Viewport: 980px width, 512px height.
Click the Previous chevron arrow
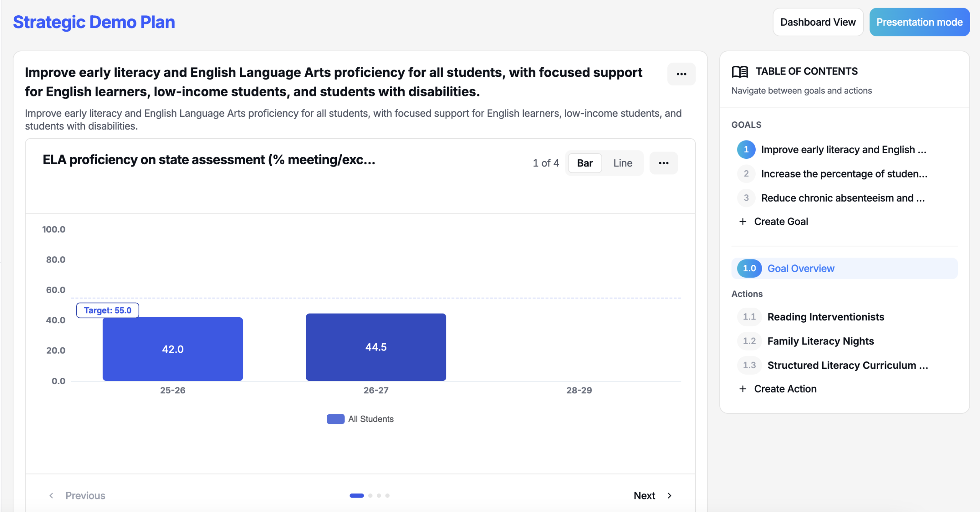coord(51,496)
